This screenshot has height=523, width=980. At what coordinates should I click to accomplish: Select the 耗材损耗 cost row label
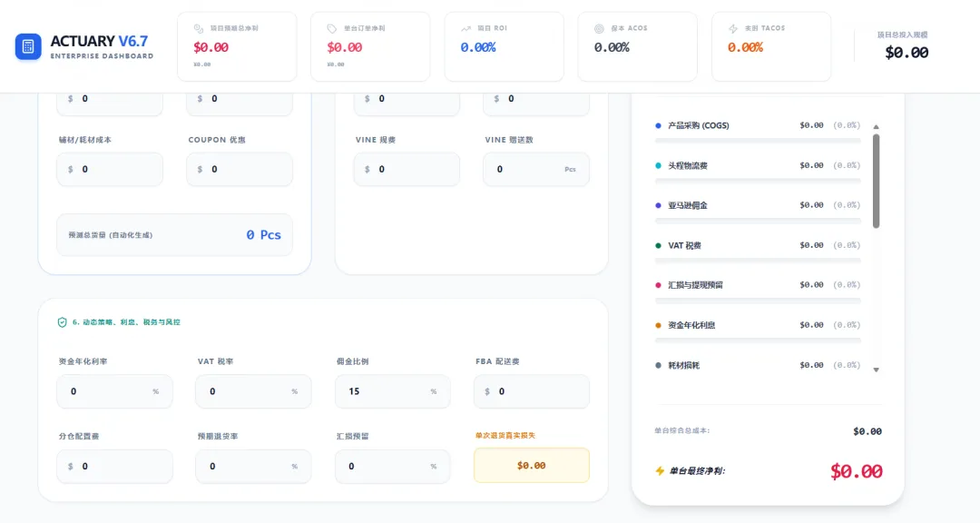[684, 365]
